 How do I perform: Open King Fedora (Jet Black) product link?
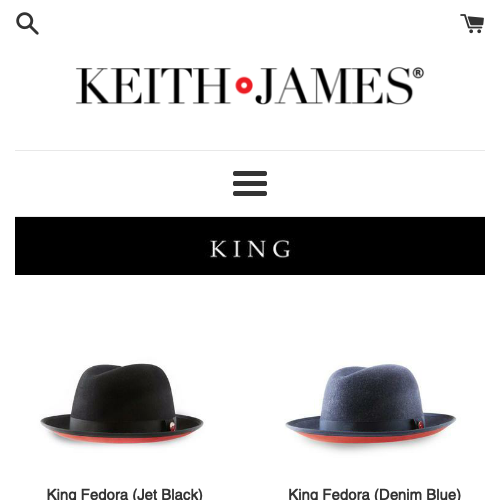point(125,494)
